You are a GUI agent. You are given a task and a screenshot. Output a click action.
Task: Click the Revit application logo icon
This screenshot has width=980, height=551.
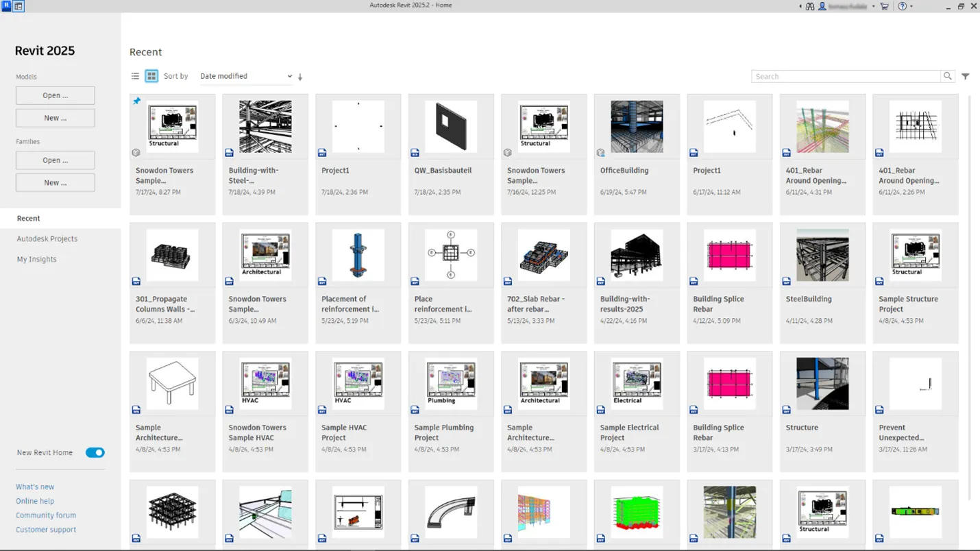[x=6, y=6]
